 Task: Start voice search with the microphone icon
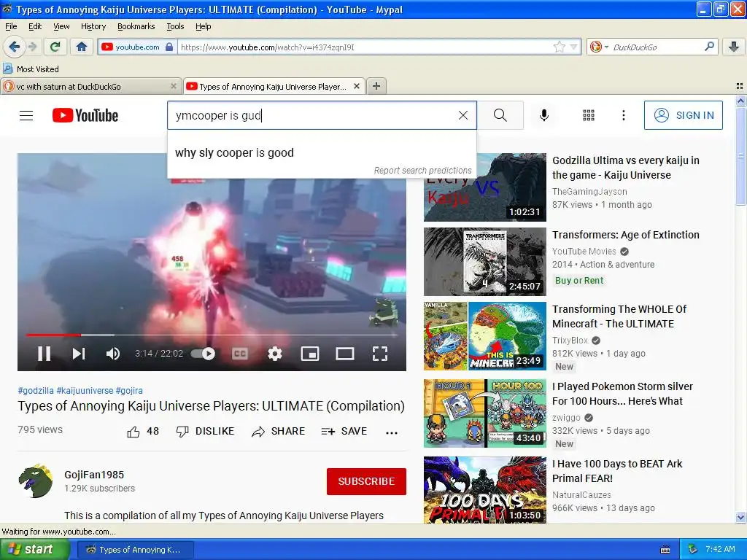544,115
